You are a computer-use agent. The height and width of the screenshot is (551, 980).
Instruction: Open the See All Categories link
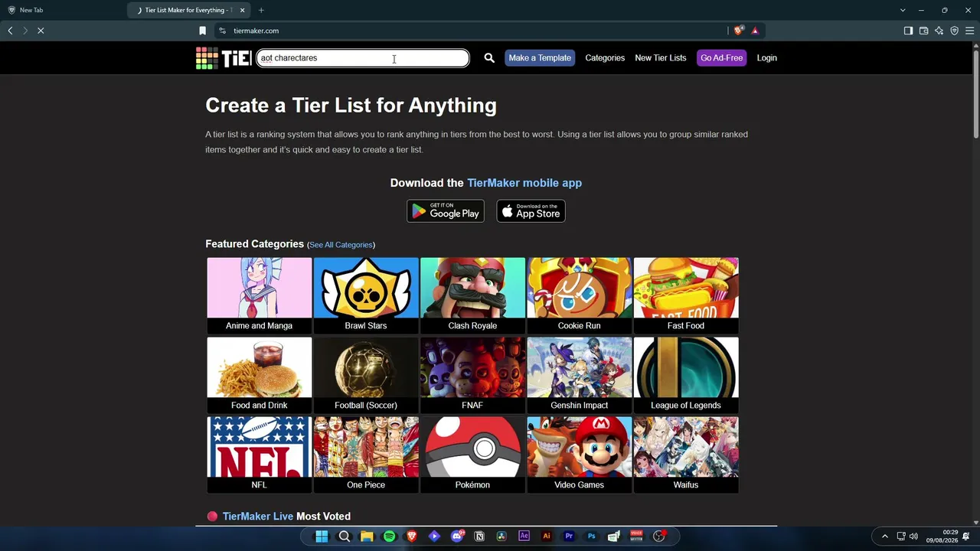(x=341, y=245)
